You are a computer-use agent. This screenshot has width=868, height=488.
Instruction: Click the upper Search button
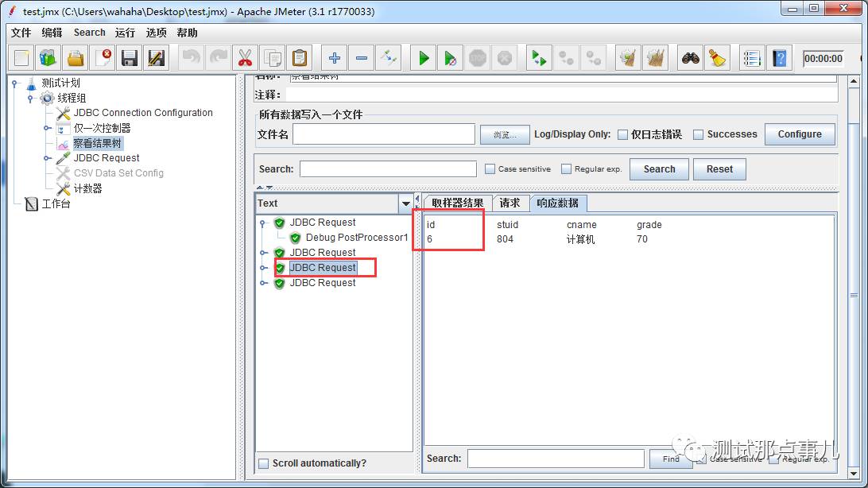tap(659, 169)
